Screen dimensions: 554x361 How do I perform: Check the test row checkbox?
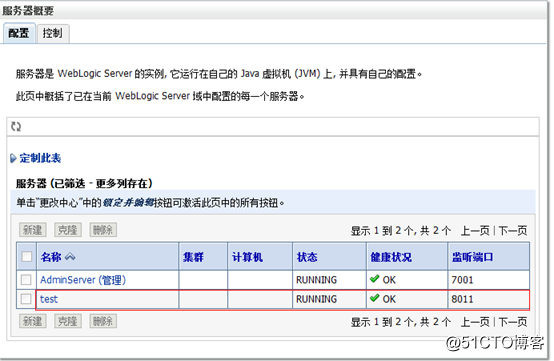tap(26, 299)
